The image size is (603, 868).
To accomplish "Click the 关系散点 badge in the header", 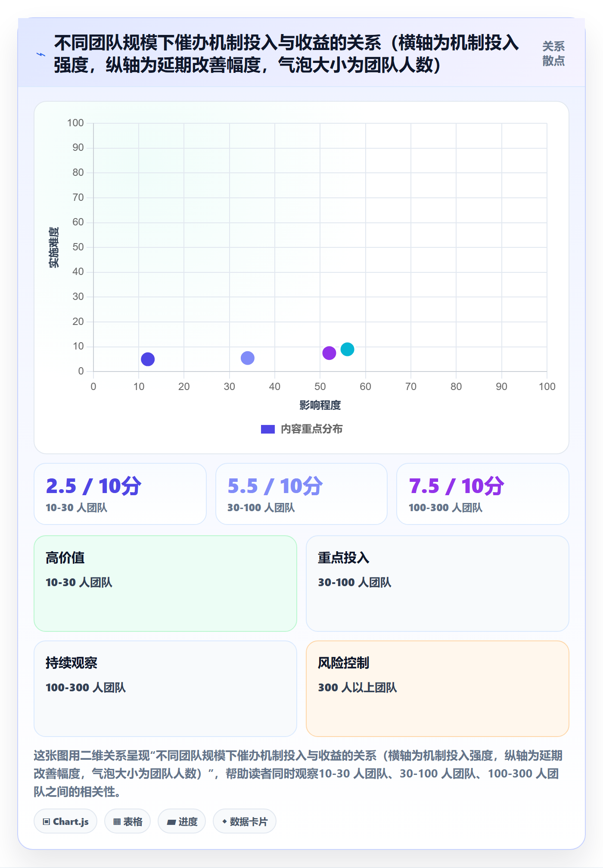I will [x=553, y=53].
